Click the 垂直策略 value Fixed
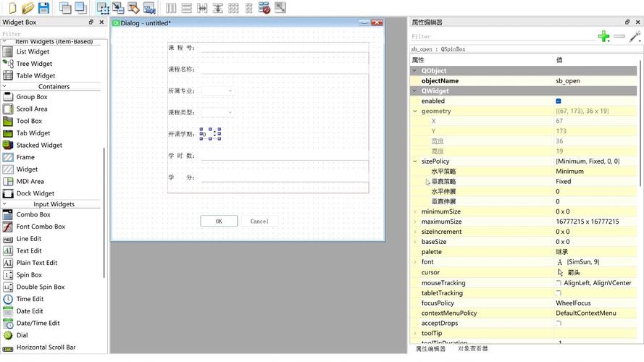Viewport: 644px width, 362px height. click(x=563, y=182)
